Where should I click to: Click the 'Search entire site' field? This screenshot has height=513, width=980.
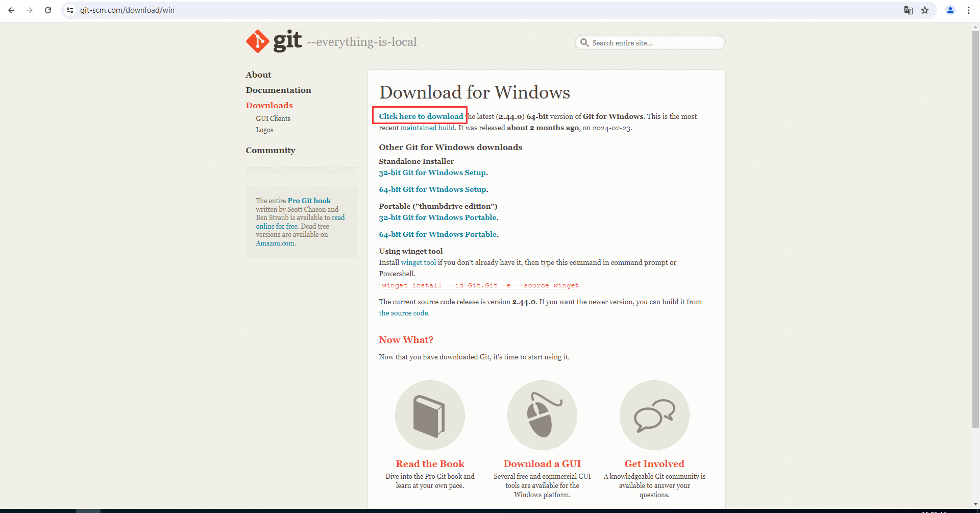tap(653, 43)
